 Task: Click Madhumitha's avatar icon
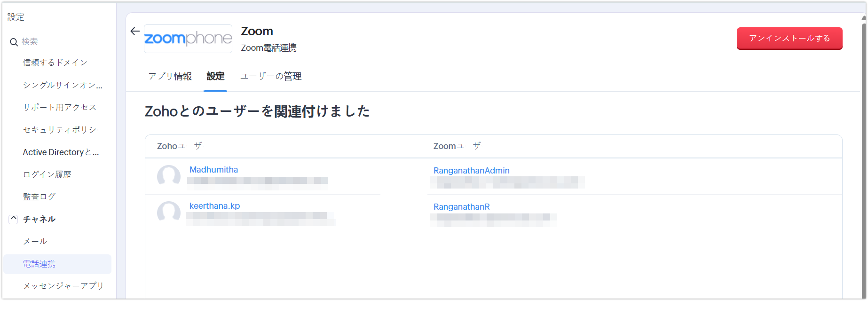pos(169,176)
